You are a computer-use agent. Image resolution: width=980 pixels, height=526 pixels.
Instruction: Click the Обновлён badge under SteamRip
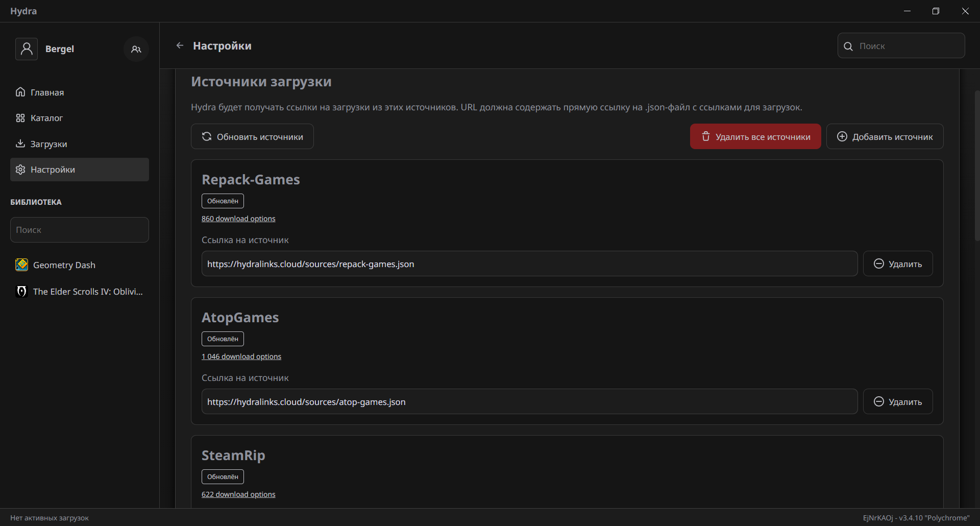tap(223, 476)
